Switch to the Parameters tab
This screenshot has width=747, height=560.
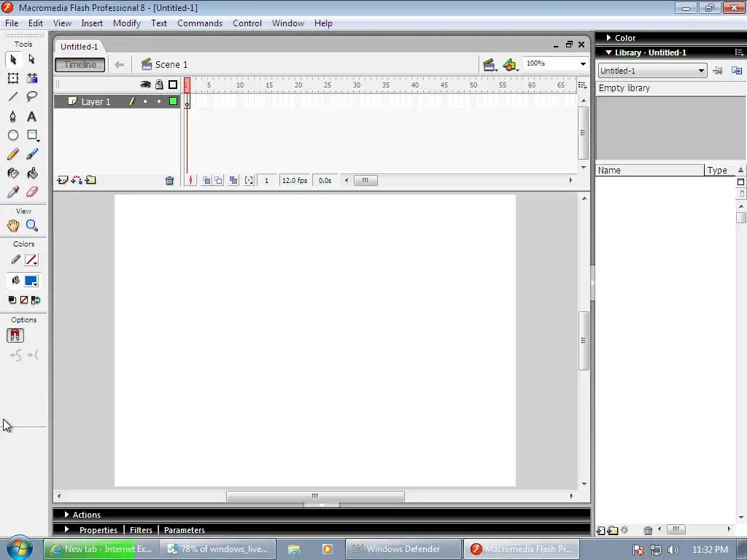(185, 530)
